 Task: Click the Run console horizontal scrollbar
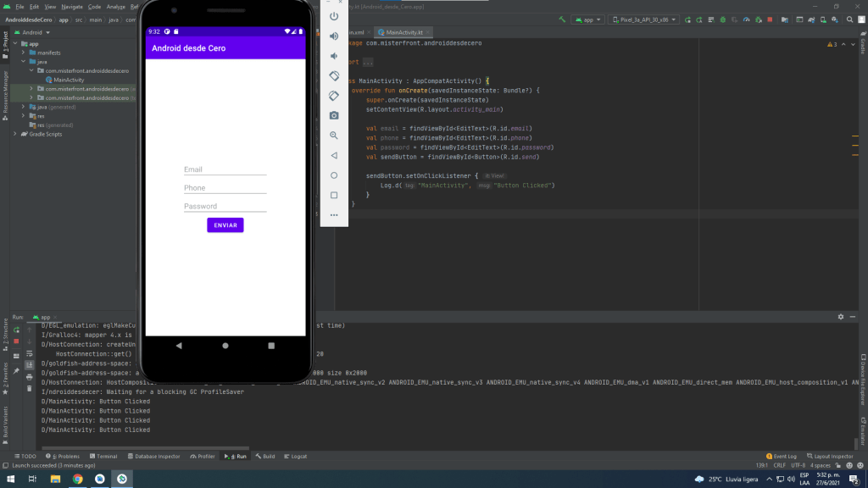point(145,448)
